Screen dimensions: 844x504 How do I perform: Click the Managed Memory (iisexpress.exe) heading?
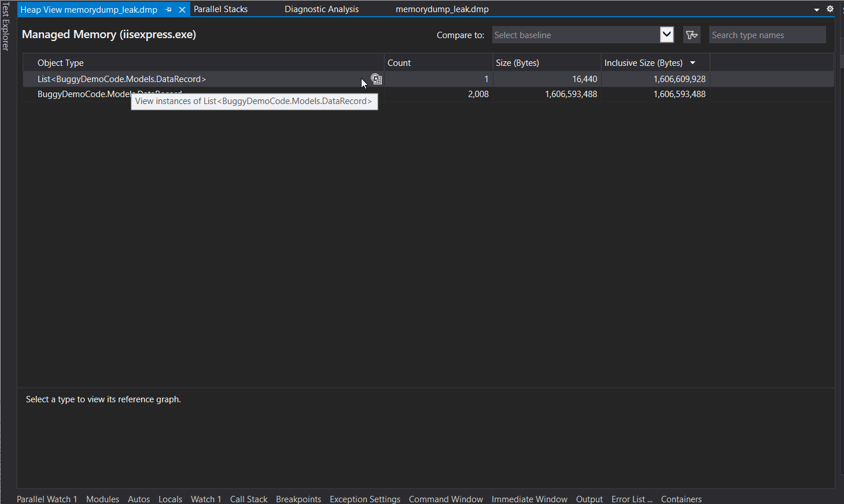click(109, 35)
